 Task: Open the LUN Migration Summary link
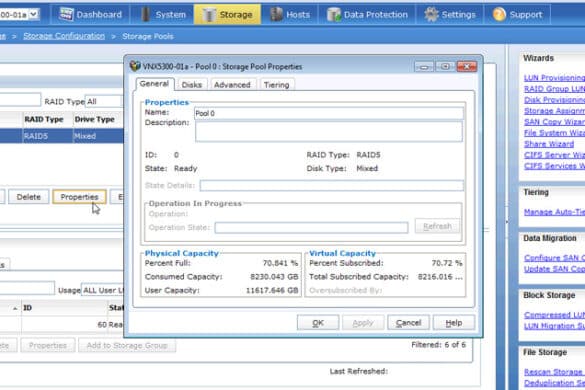[x=554, y=326]
